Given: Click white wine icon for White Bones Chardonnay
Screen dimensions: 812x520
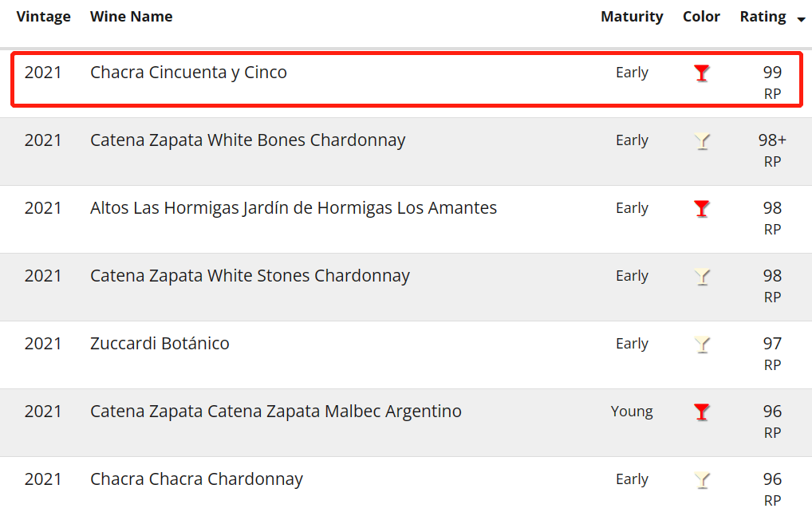Looking at the screenshot, I should point(701,141).
